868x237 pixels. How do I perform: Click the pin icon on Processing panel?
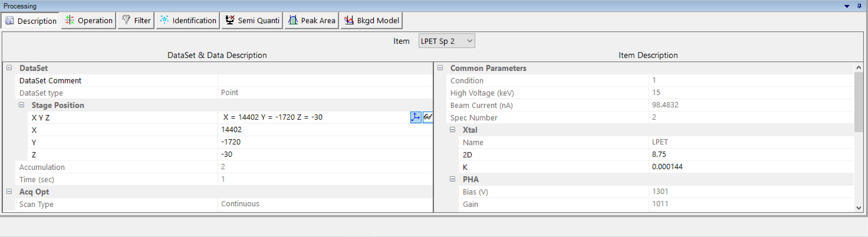pos(859,6)
